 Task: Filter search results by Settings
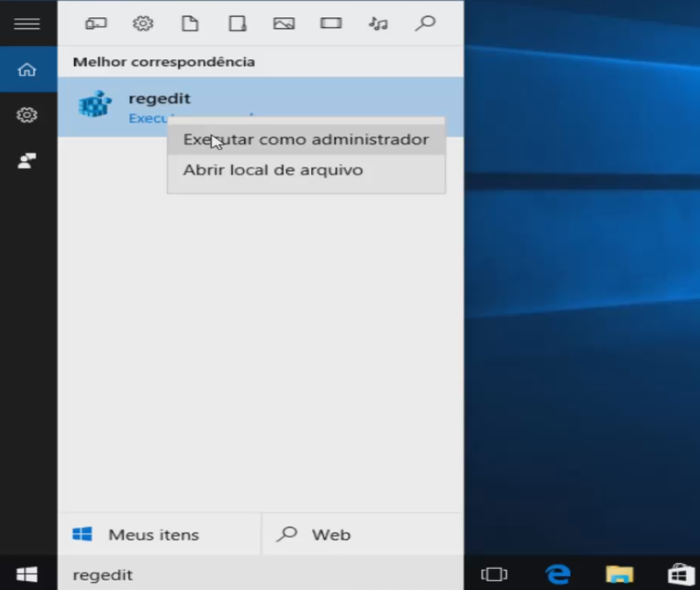143,24
